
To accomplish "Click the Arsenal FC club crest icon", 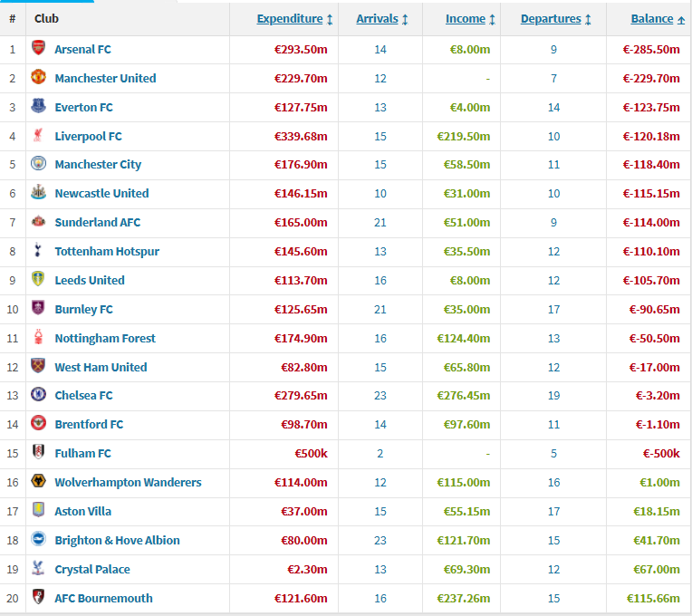I will (x=38, y=48).
